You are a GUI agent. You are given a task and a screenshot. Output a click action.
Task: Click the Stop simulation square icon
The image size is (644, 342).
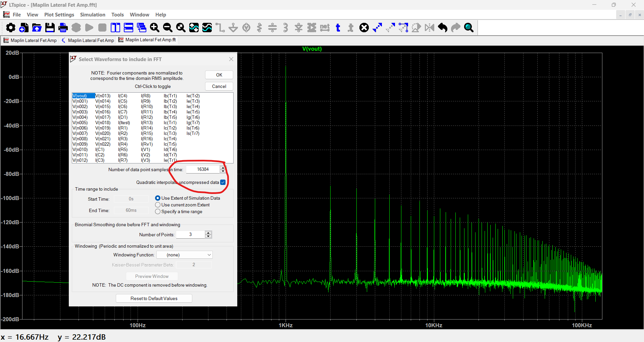point(102,28)
